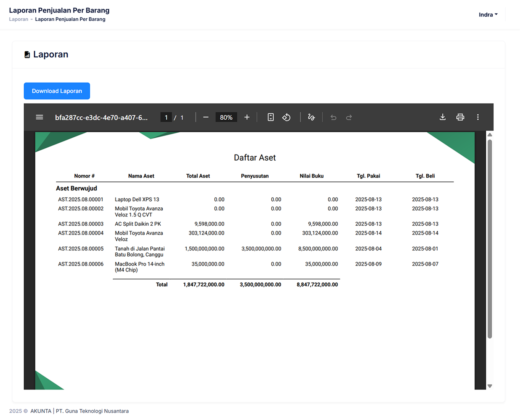Select the draw annotation tool

point(311,117)
